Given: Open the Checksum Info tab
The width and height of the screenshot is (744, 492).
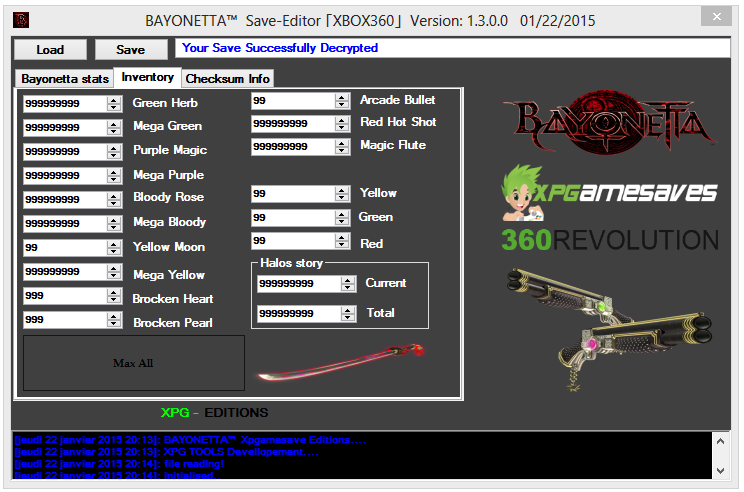Looking at the screenshot, I should point(227,78).
